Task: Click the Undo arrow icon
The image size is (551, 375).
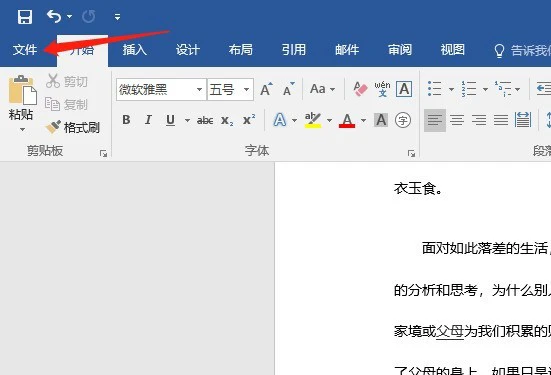Action: (x=54, y=16)
